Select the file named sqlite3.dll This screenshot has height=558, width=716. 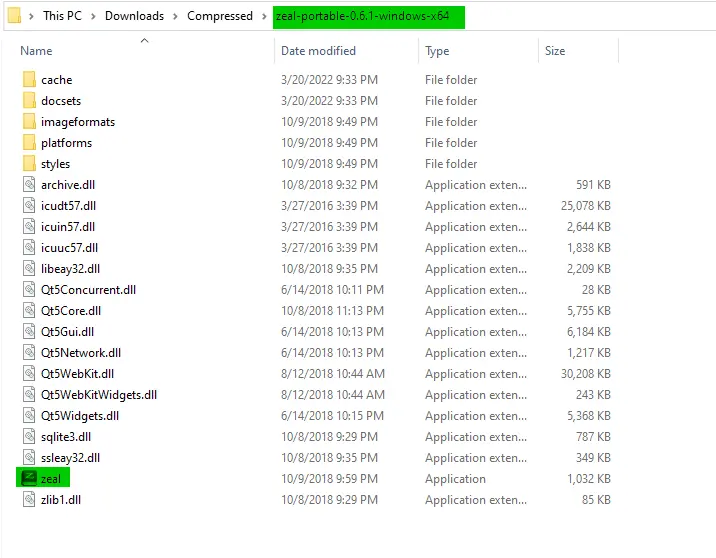66,437
